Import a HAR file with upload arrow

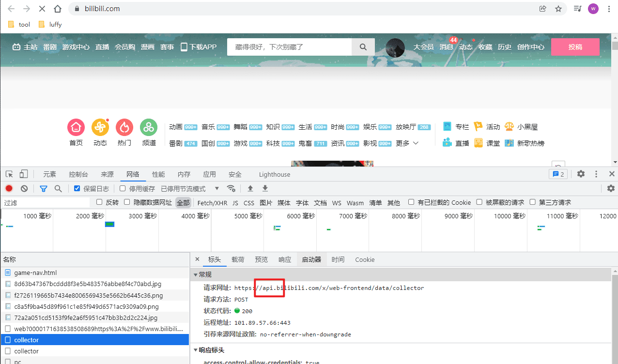coord(250,188)
